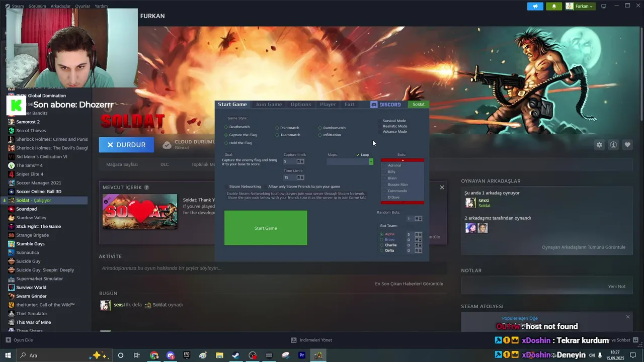Open Steam notifications bell
The width and height of the screenshot is (644, 362).
(x=554, y=6)
